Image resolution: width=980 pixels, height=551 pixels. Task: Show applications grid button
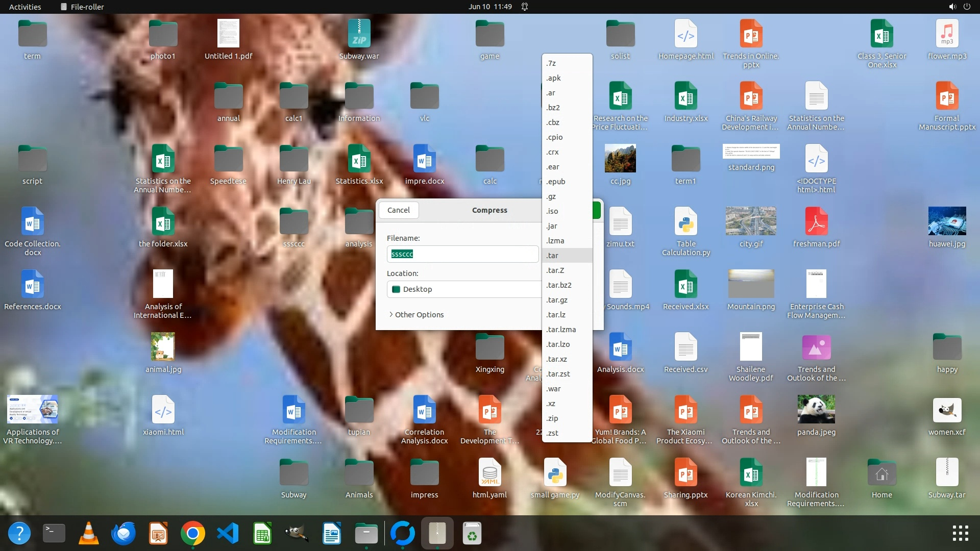pyautogui.click(x=960, y=534)
